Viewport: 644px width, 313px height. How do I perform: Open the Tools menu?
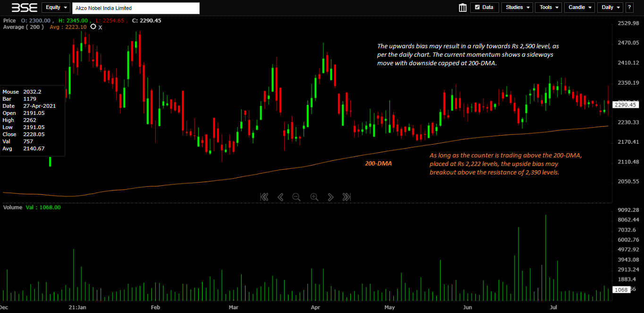pyautogui.click(x=548, y=8)
